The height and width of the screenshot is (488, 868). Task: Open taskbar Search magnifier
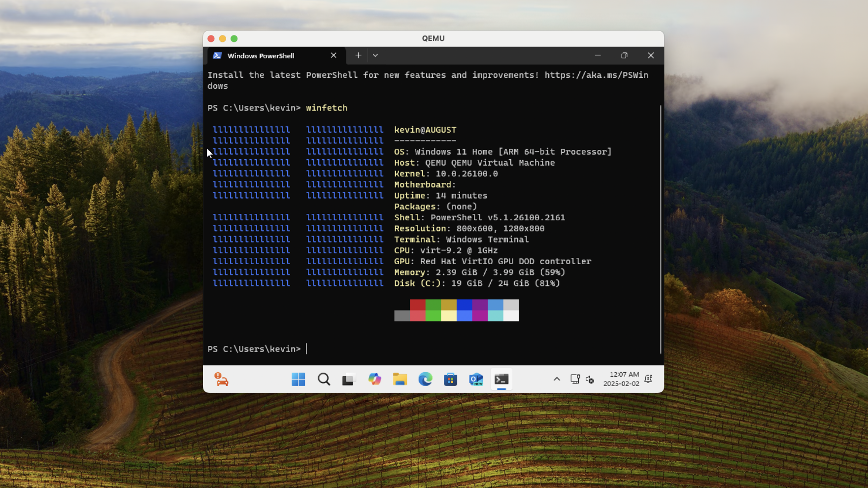[324, 379]
